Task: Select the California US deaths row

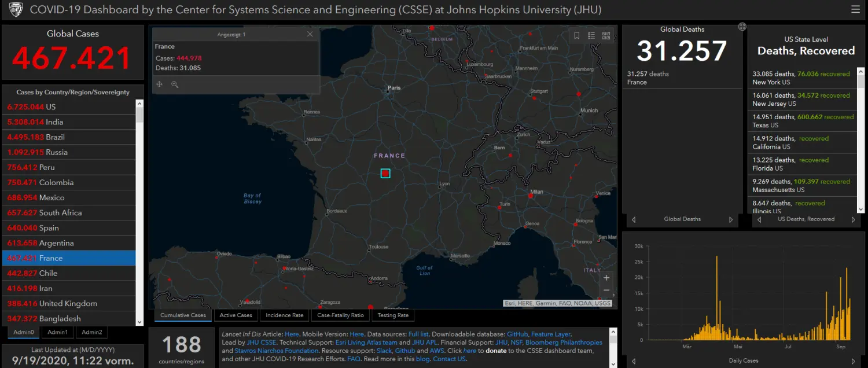Action: point(801,142)
